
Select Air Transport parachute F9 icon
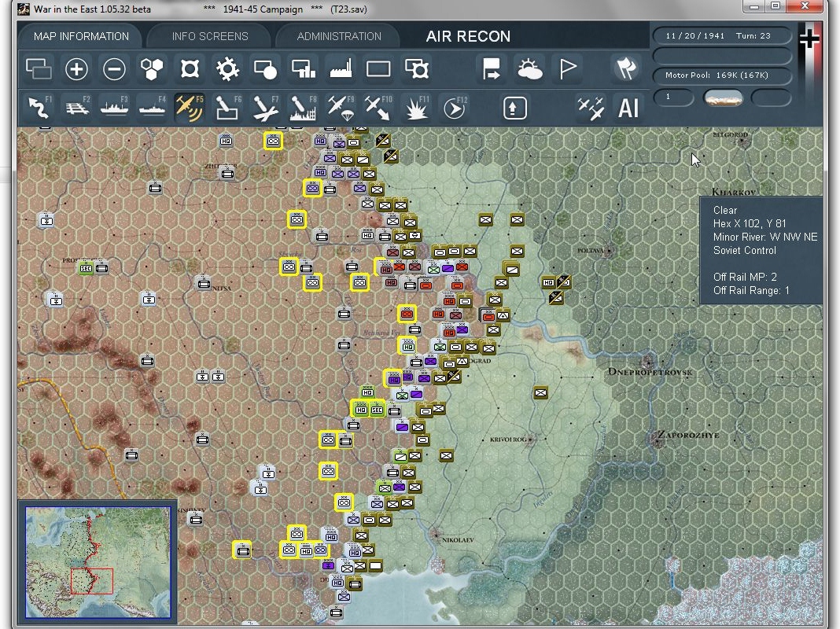click(341, 107)
